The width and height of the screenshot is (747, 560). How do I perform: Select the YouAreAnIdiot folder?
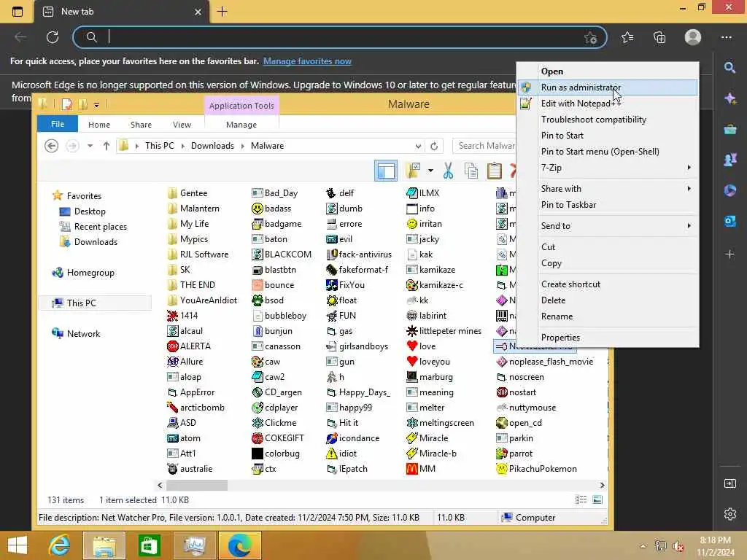(203, 300)
